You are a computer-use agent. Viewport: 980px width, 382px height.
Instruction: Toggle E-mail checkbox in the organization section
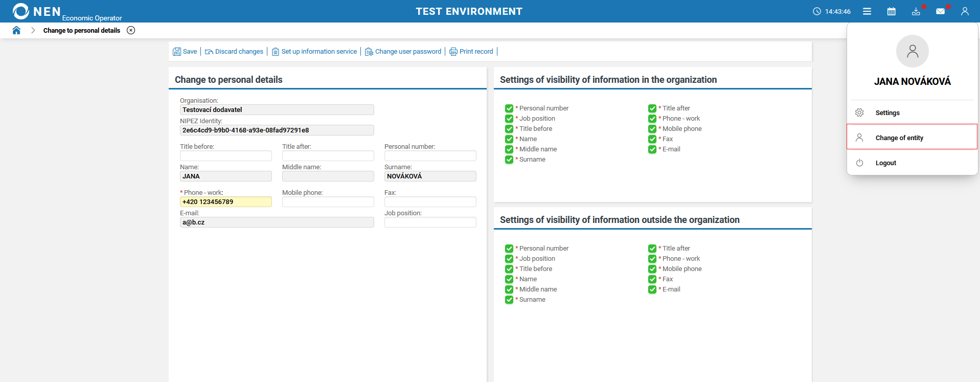(x=652, y=149)
